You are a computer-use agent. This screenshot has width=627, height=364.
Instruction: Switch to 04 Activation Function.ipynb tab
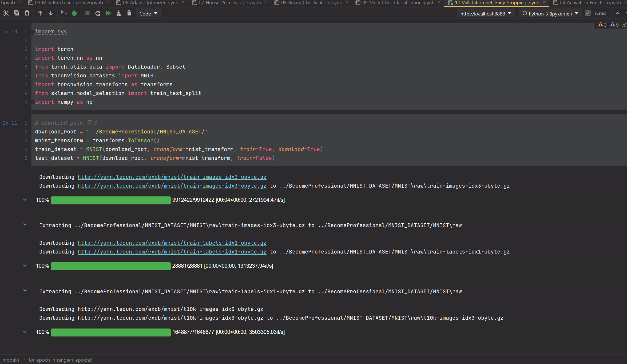pos(590,3)
